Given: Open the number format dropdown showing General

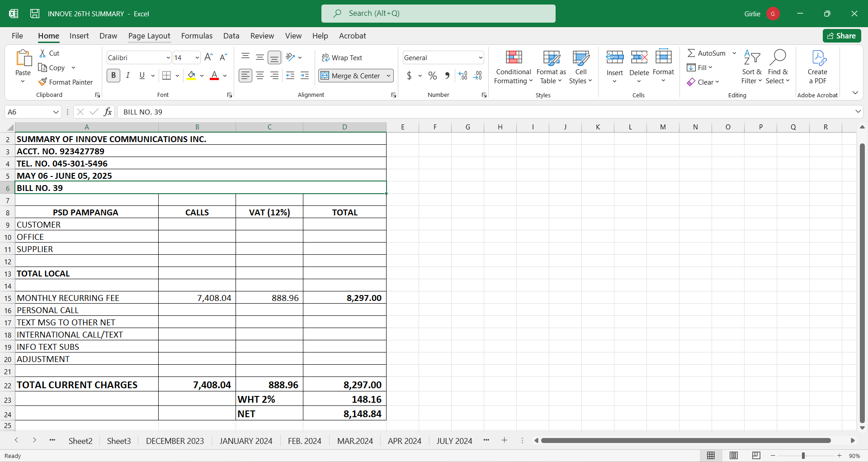Looking at the screenshot, I should 480,58.
